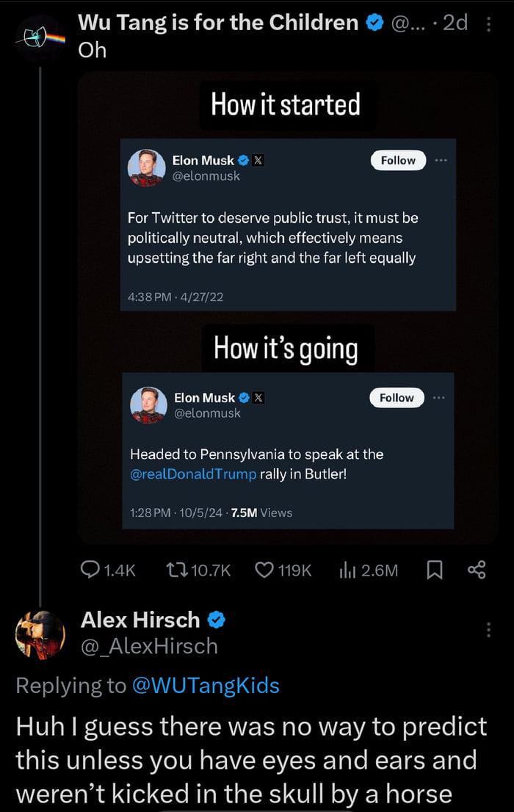Screen dimensions: 514x812
Task: Open the @_AlexHirsch handle
Action: [149, 646]
